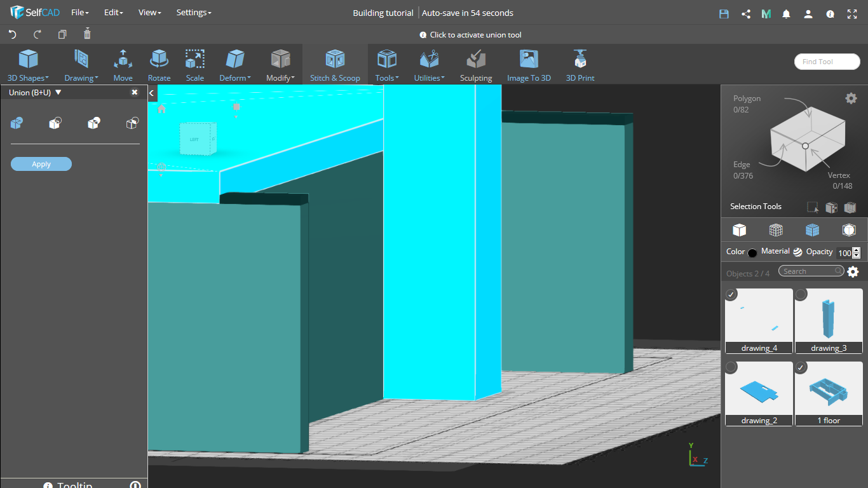This screenshot has width=868, height=488.
Task: Deselect the drawing_4 object checkbox
Action: 731,294
